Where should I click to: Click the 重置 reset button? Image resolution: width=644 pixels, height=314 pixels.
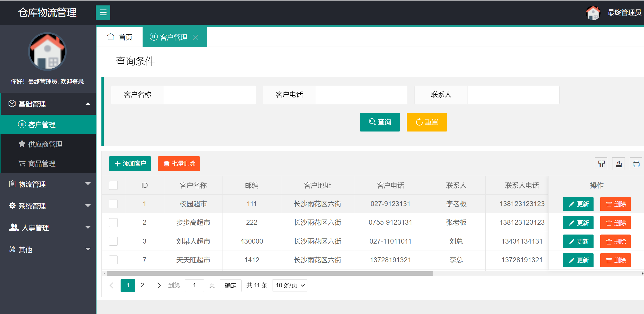point(427,122)
